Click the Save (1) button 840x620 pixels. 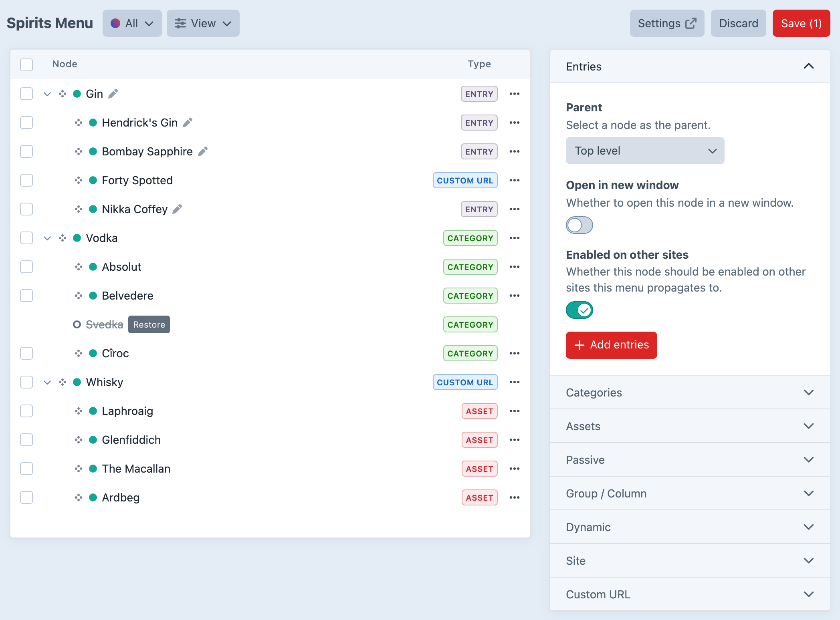802,23
